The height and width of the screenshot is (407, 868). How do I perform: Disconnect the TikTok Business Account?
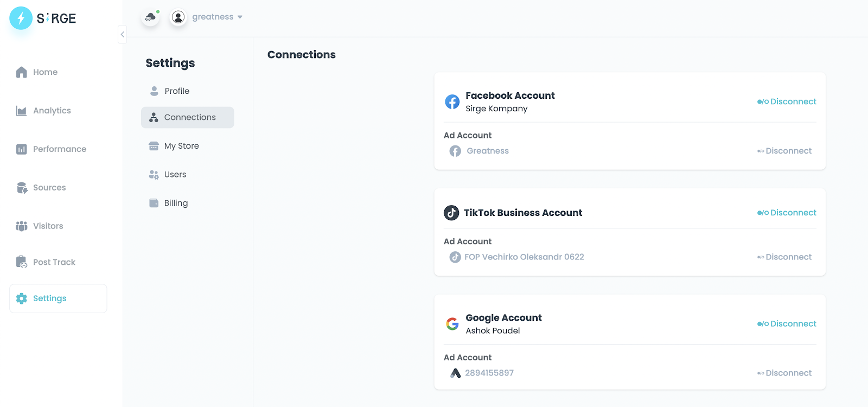787,213
